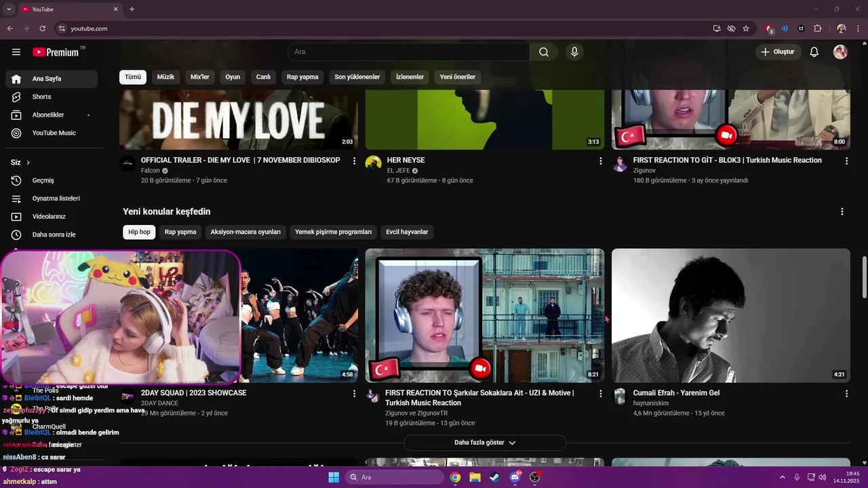Open more options for Cumali Efrah video
Screen dimensions: 868x488
click(846, 393)
